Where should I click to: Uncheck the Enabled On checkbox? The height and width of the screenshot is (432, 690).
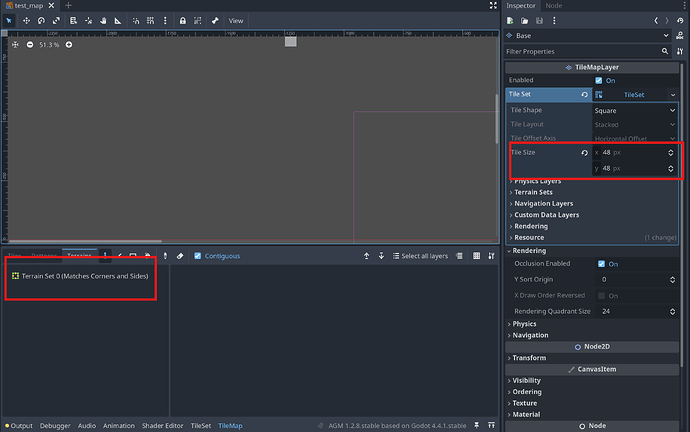coord(599,81)
